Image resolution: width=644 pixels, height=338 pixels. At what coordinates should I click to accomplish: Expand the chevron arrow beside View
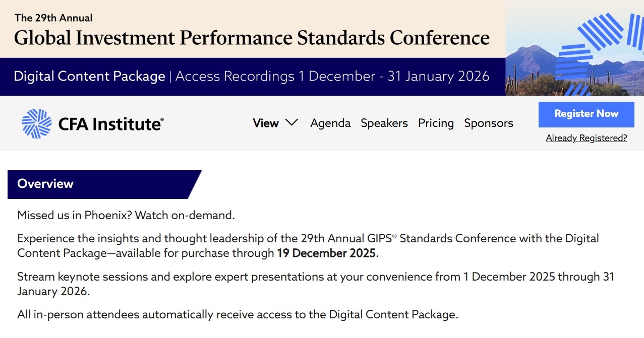coord(291,123)
